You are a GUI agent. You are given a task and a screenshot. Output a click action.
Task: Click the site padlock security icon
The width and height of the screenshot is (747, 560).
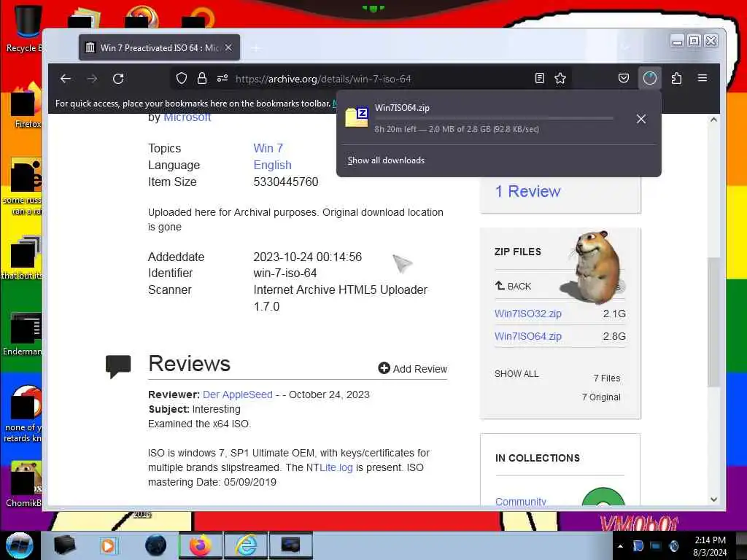202,79
